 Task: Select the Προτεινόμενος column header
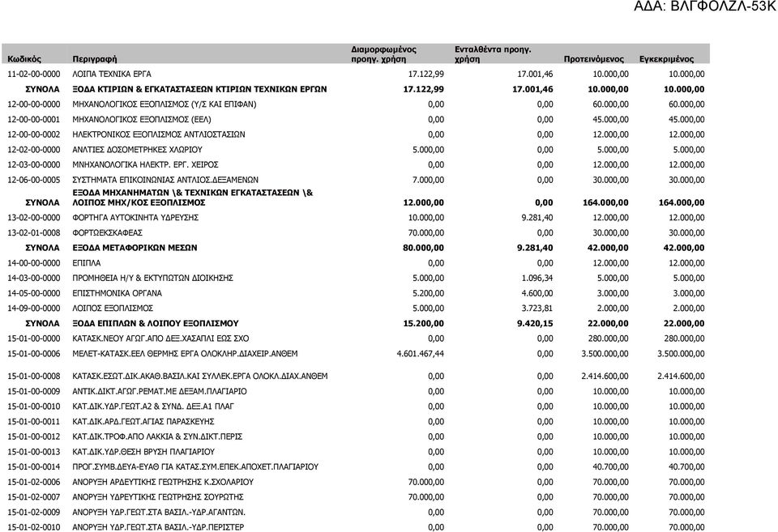click(x=593, y=59)
